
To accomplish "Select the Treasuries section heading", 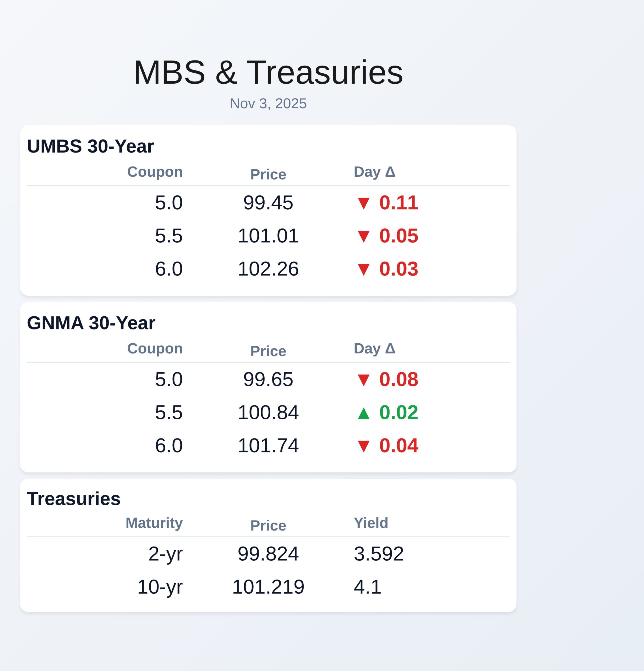I will (74, 499).
